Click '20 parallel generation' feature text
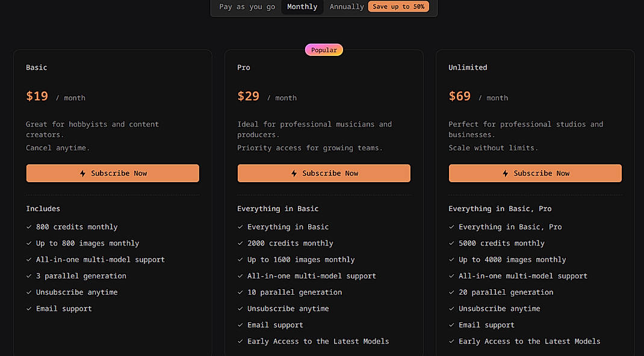The width and height of the screenshot is (644, 356). click(x=506, y=292)
